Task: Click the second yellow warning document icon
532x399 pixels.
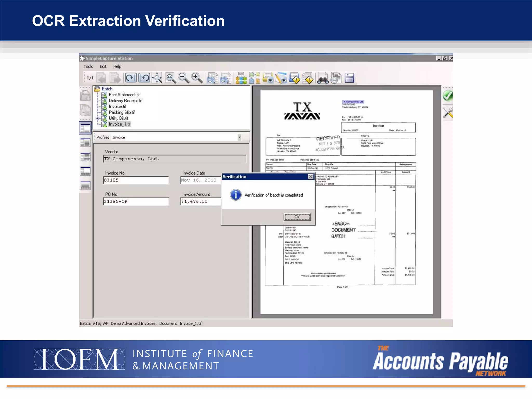Action: point(308,78)
